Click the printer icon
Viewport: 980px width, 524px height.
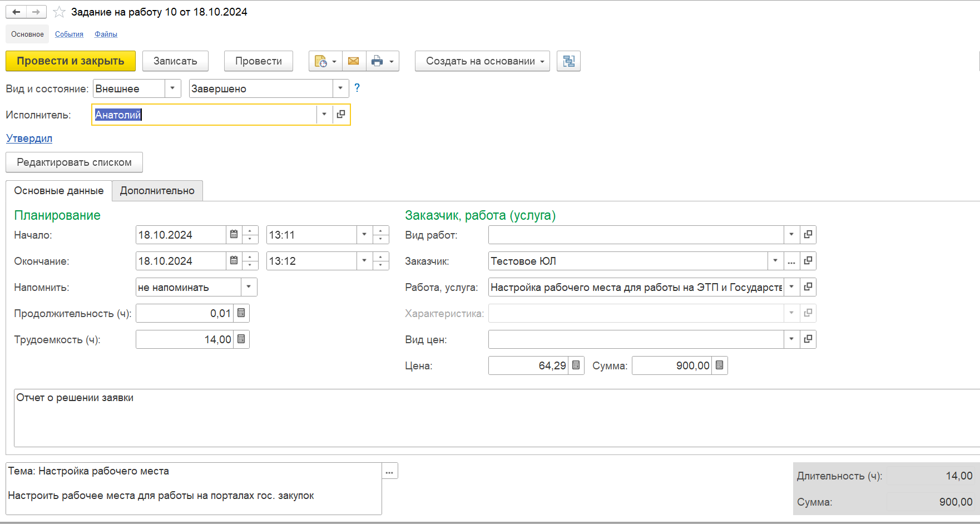pos(377,61)
